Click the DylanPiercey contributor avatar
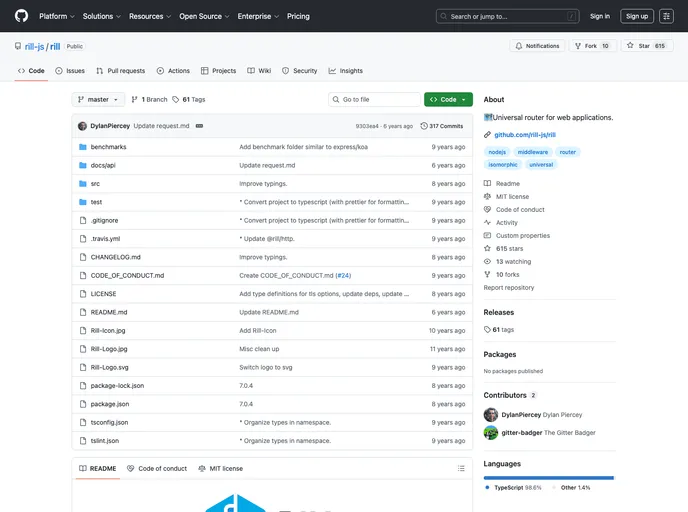Viewport: 688px width, 512px height. [x=491, y=414]
